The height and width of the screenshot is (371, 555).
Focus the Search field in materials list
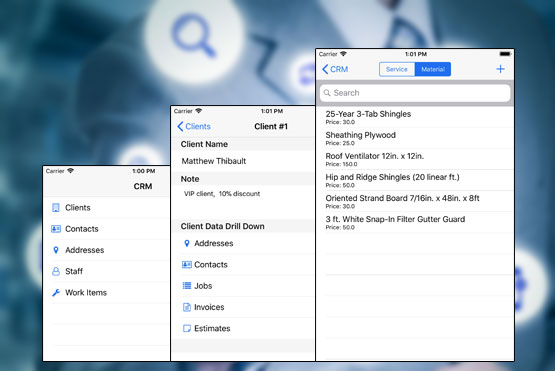tap(415, 93)
